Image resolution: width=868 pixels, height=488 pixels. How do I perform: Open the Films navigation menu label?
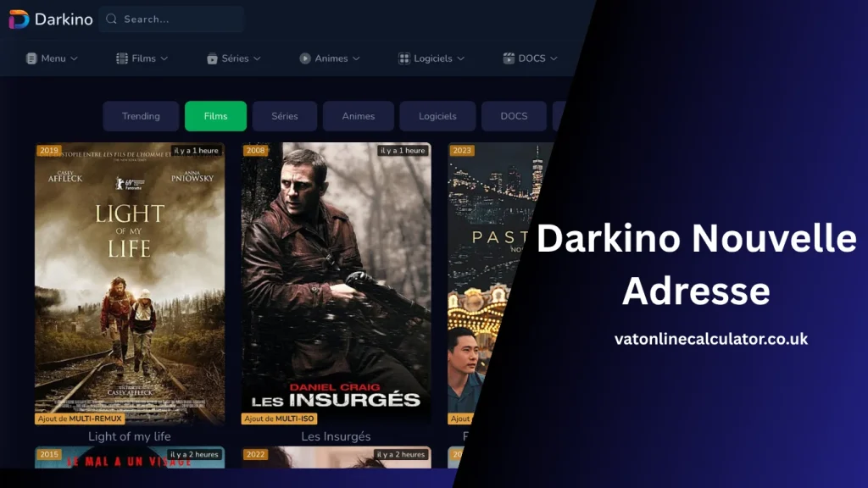[144, 58]
